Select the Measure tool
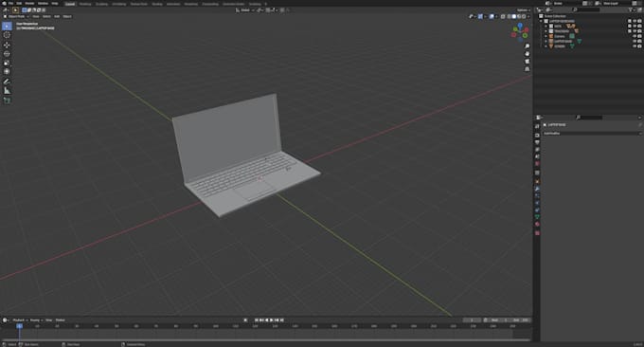Viewport: 644px width, 347px height. pyautogui.click(x=7, y=90)
